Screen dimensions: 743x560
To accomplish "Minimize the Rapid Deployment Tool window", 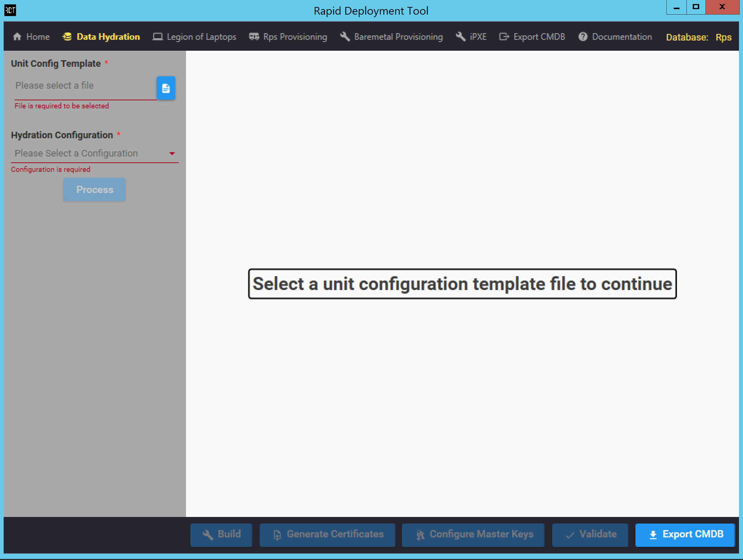I will click(x=677, y=7).
